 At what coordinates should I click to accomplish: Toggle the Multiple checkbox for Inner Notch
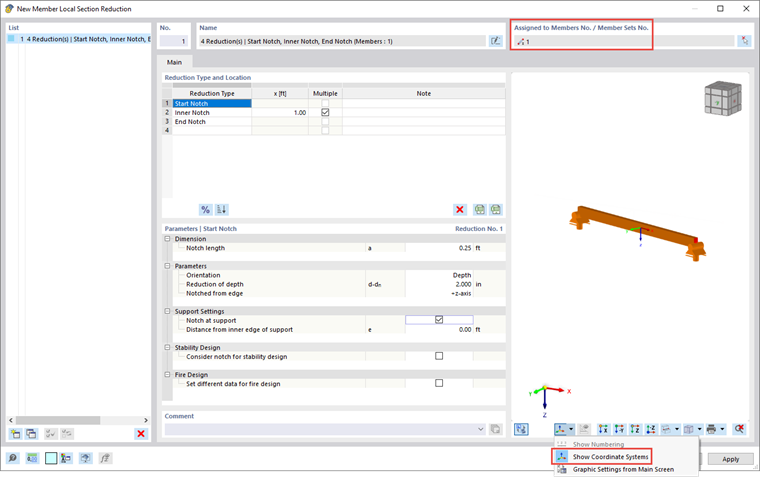[x=325, y=112]
